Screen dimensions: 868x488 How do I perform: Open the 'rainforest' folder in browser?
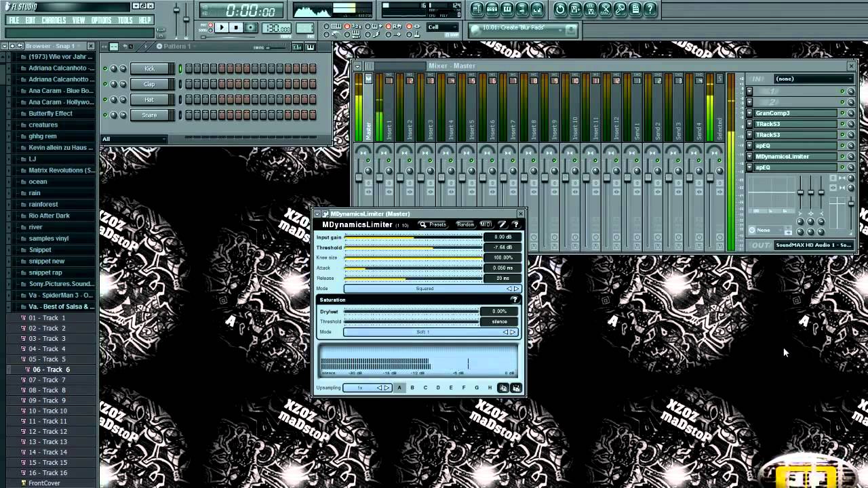(43, 204)
